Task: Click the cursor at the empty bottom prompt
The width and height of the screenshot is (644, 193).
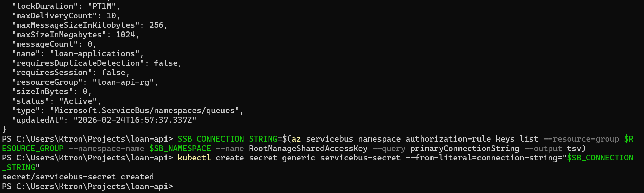Action: (178, 186)
